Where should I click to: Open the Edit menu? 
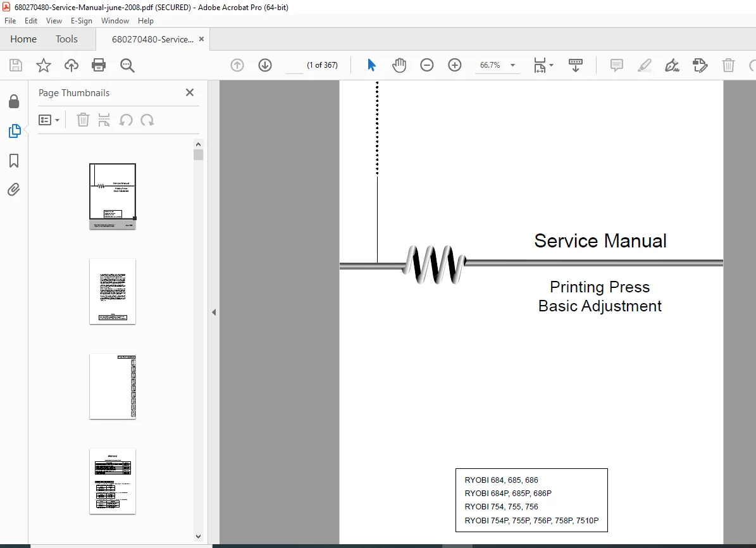(31, 21)
